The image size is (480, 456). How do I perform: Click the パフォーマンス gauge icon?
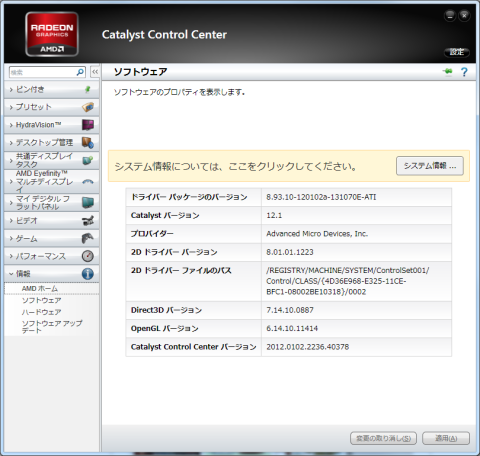tap(88, 256)
